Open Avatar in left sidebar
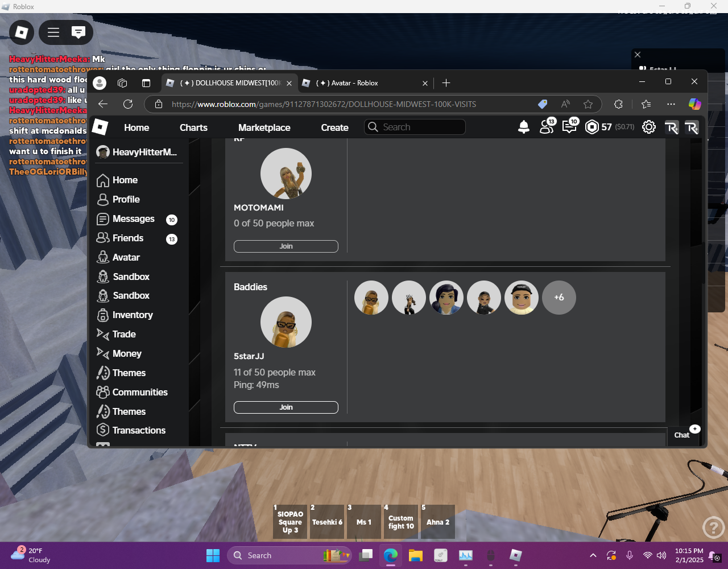Viewport: 728px width, 569px height. pos(118,257)
